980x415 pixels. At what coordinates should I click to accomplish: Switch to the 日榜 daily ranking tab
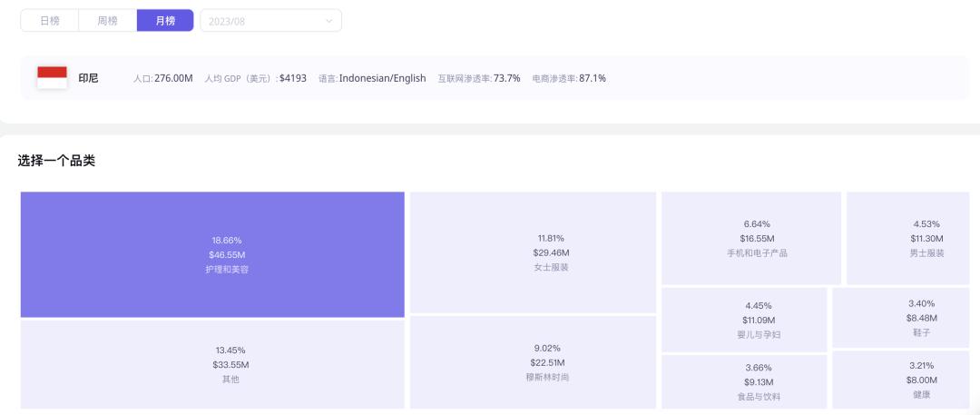coord(49,21)
